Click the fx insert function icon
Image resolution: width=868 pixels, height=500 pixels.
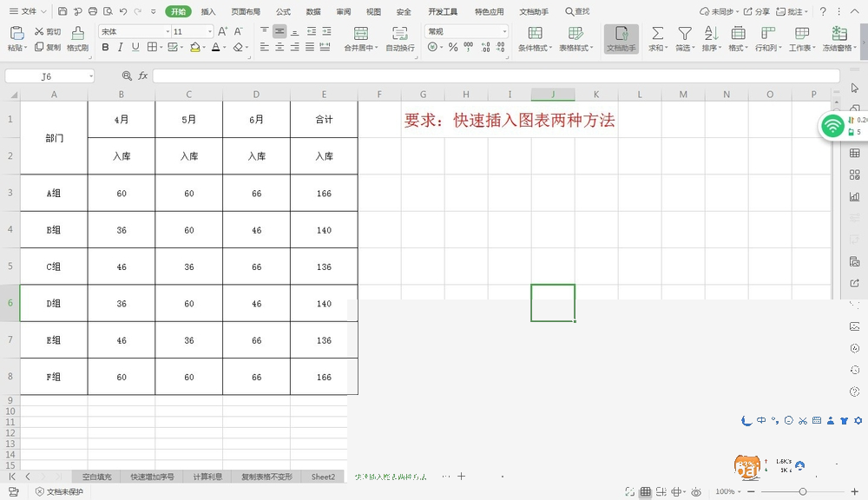click(x=143, y=76)
